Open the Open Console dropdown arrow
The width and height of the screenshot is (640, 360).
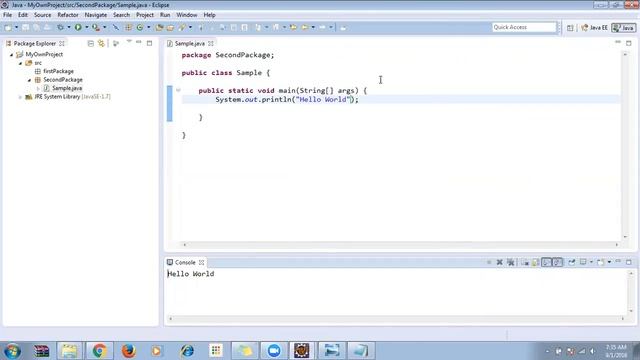[x=609, y=262]
